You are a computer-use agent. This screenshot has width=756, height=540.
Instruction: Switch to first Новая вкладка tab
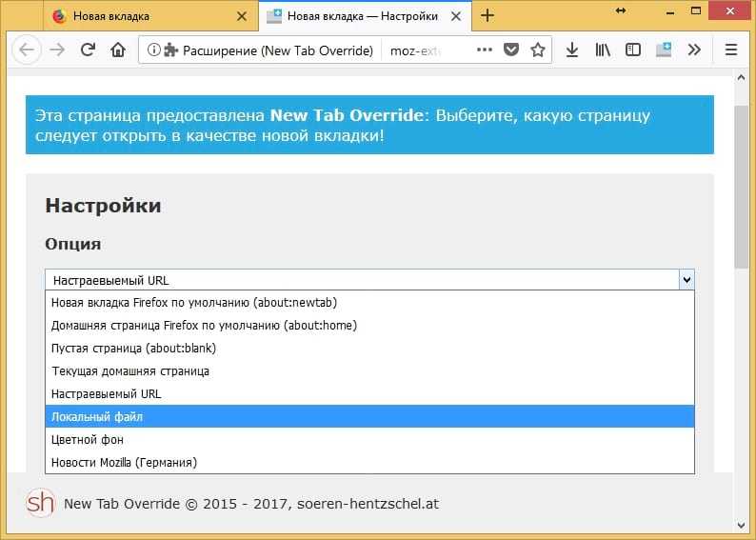(150, 16)
